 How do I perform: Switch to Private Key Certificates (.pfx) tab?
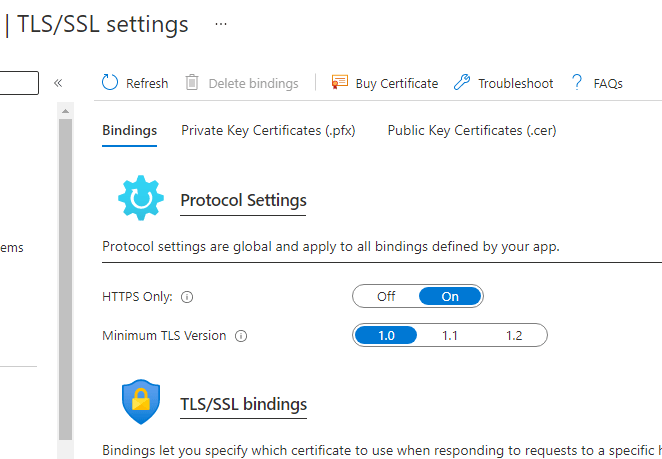pos(268,130)
